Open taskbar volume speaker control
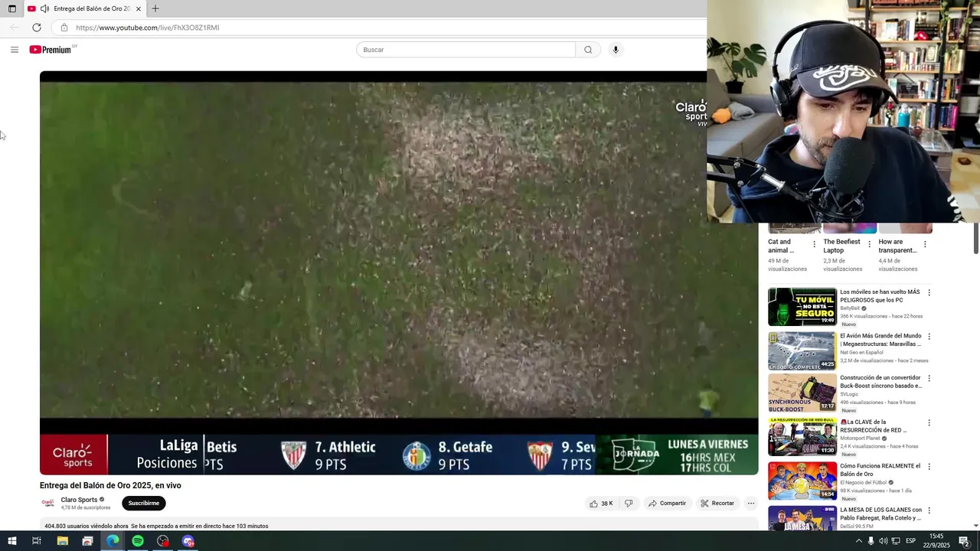Image resolution: width=980 pixels, height=551 pixels. (883, 541)
